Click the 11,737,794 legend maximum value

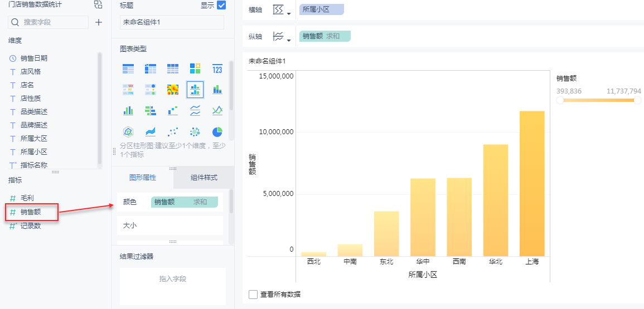[x=623, y=91]
